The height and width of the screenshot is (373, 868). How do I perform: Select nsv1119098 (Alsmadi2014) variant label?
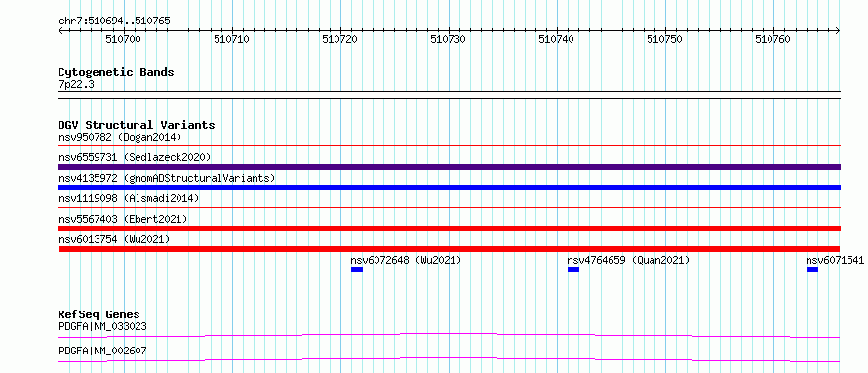tap(129, 198)
